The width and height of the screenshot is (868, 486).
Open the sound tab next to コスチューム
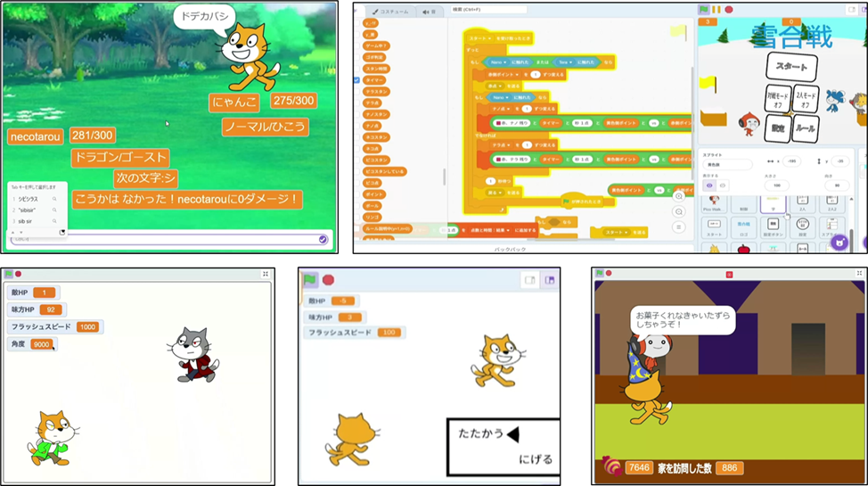click(430, 12)
